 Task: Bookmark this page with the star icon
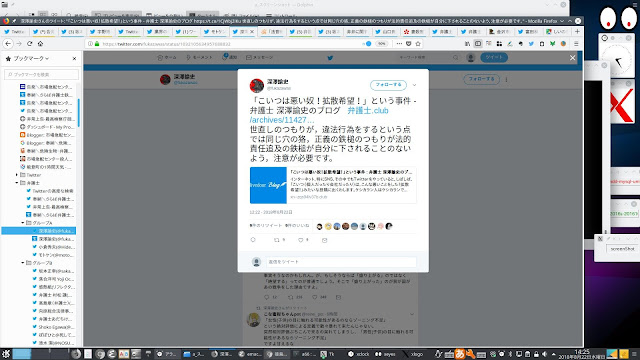(418, 44)
